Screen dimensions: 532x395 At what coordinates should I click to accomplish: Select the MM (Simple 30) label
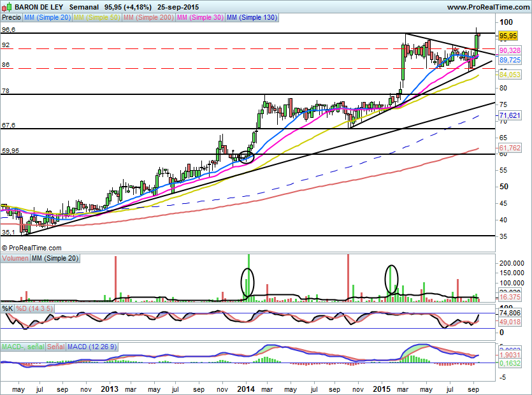coord(200,17)
